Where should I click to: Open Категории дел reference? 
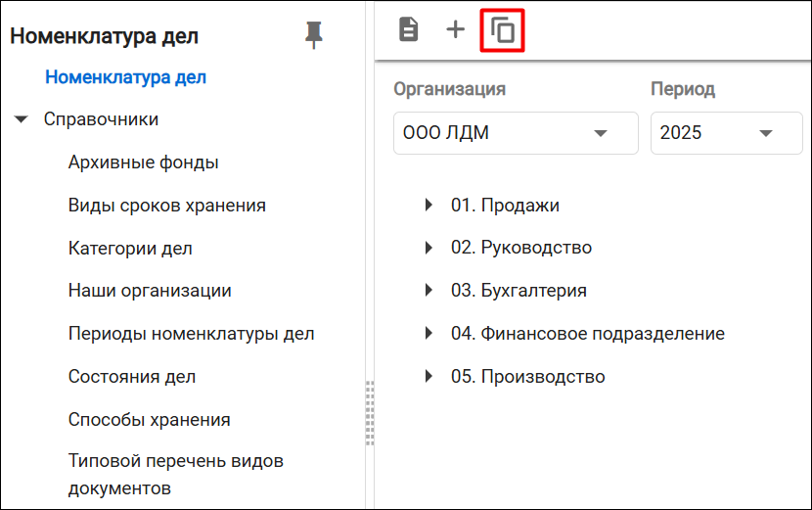(x=130, y=249)
